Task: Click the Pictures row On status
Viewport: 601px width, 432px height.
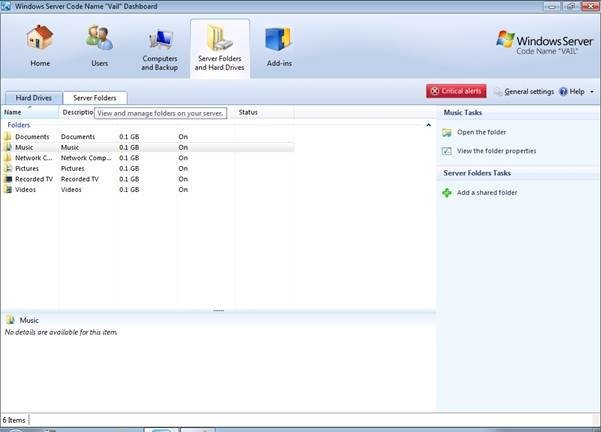Action: [183, 168]
